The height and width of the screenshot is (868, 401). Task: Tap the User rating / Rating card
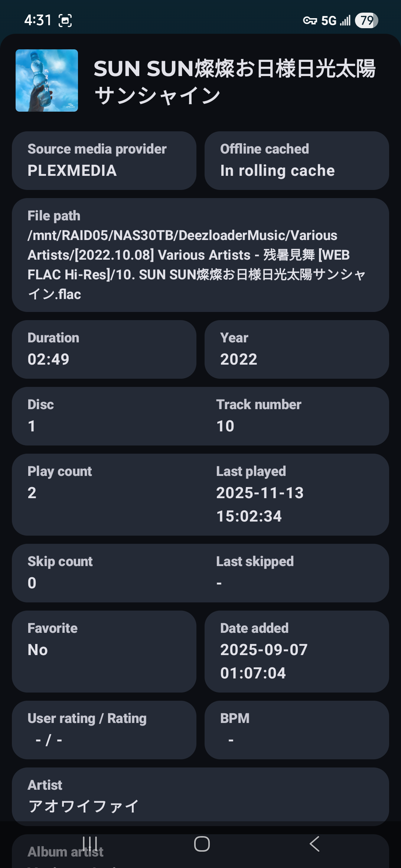[x=104, y=730]
